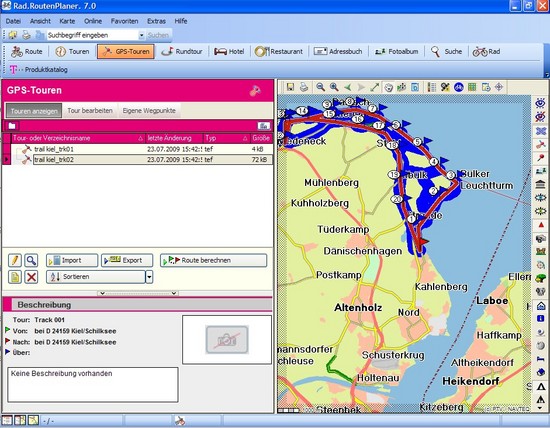The image size is (550, 428).
Task: Toggle the crossed-out eye hide layers icon
Action: pyautogui.click(x=541, y=117)
